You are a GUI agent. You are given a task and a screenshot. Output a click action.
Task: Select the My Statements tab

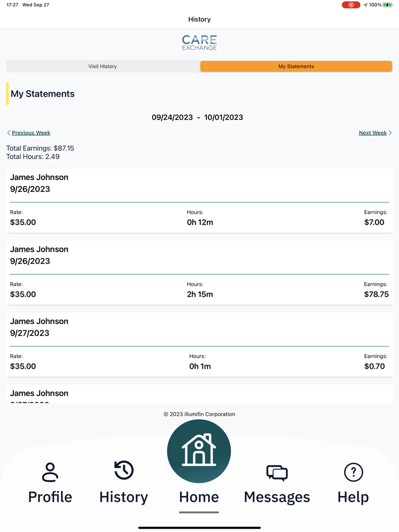(296, 66)
